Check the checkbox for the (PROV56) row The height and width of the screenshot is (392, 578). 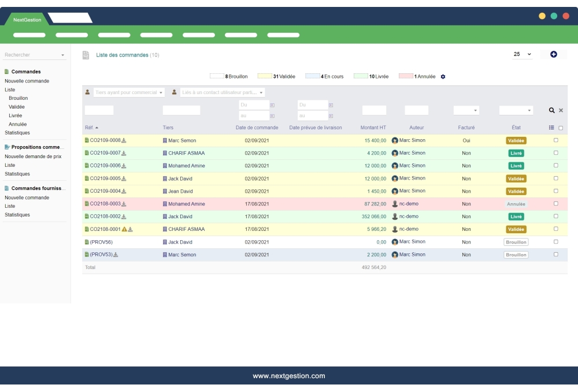coord(555,242)
